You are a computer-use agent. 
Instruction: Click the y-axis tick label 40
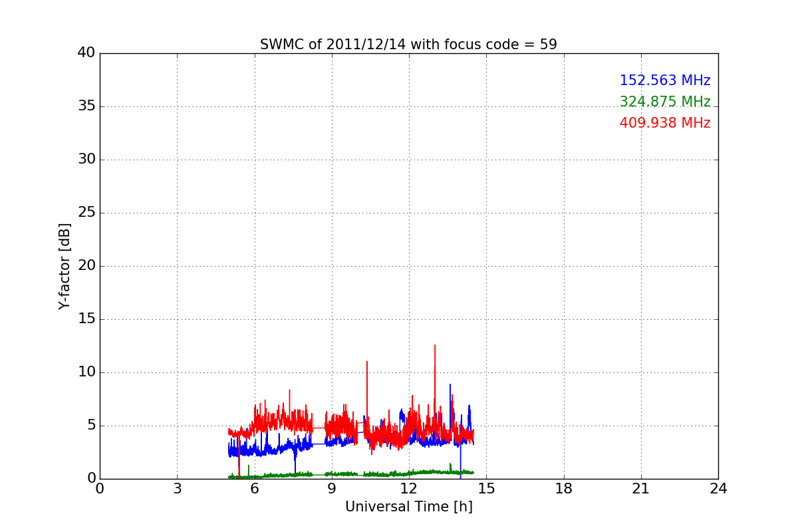[x=86, y=53]
